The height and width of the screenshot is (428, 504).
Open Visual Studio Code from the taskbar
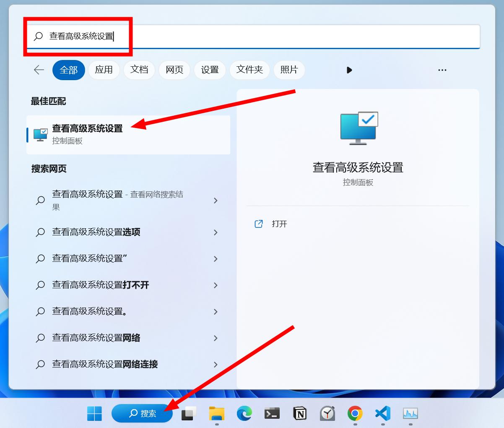pos(383,414)
